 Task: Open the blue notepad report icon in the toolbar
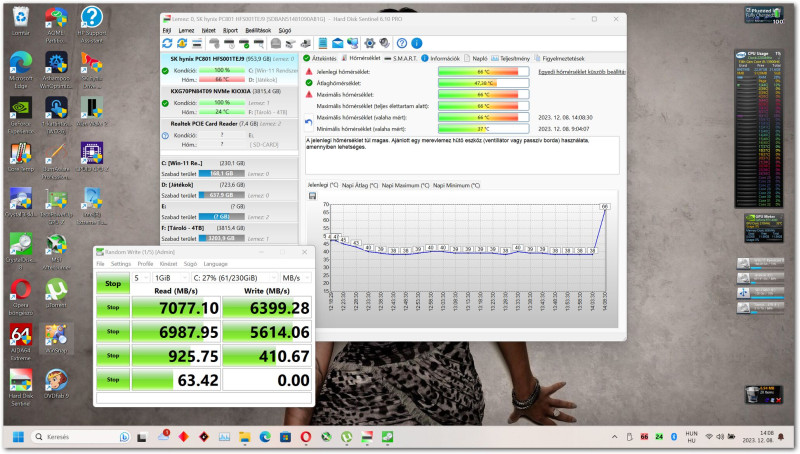(x=323, y=43)
